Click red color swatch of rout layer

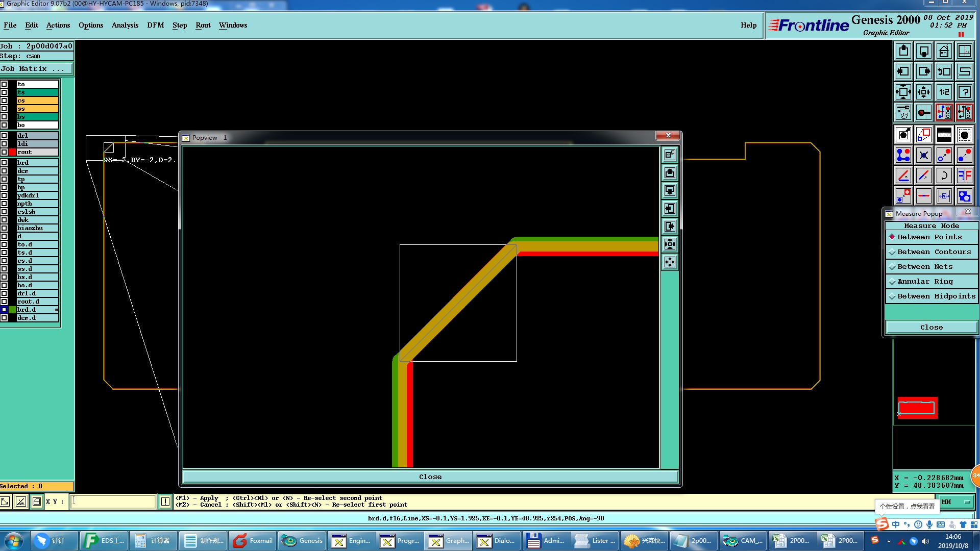coord(12,152)
